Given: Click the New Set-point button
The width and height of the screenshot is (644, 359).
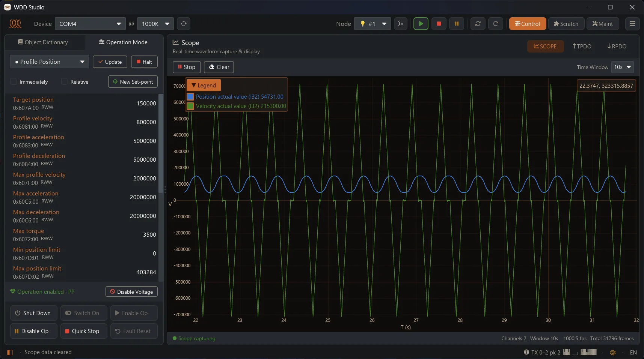Looking at the screenshot, I should click(133, 81).
